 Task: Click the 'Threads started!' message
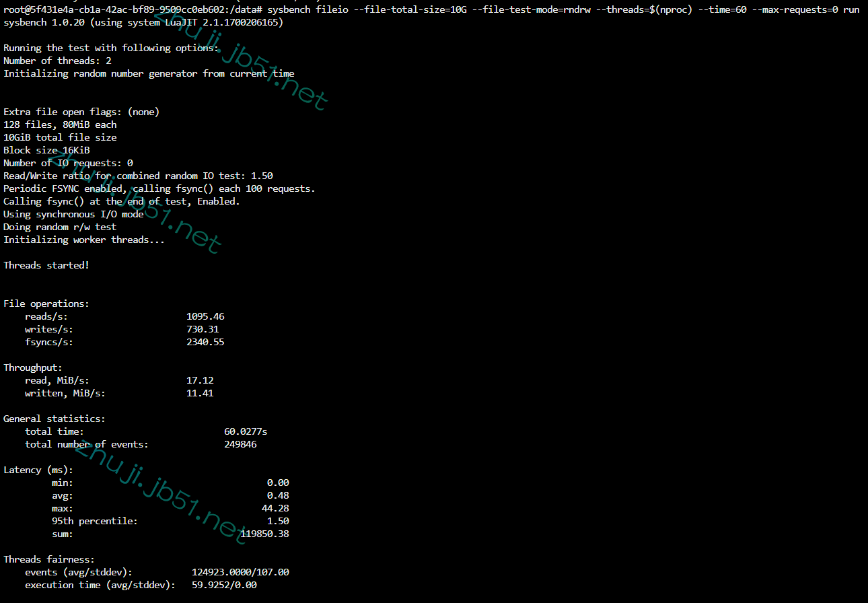46,265
